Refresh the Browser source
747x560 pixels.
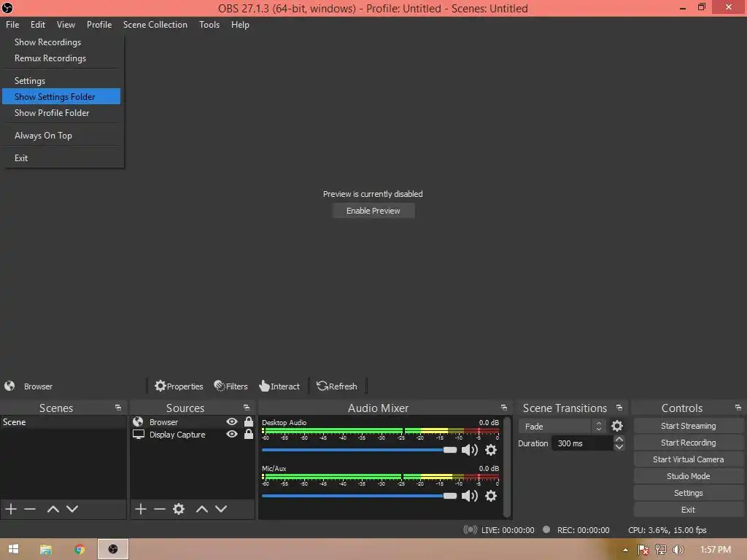click(x=337, y=386)
